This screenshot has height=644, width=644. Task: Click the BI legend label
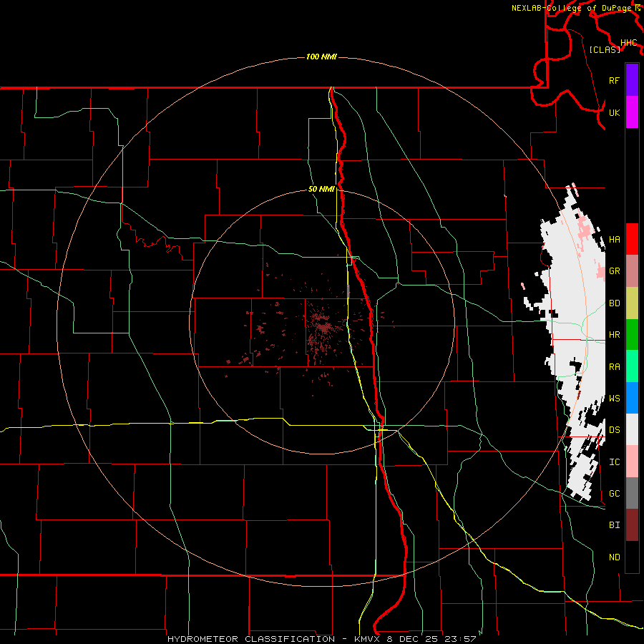(x=614, y=525)
